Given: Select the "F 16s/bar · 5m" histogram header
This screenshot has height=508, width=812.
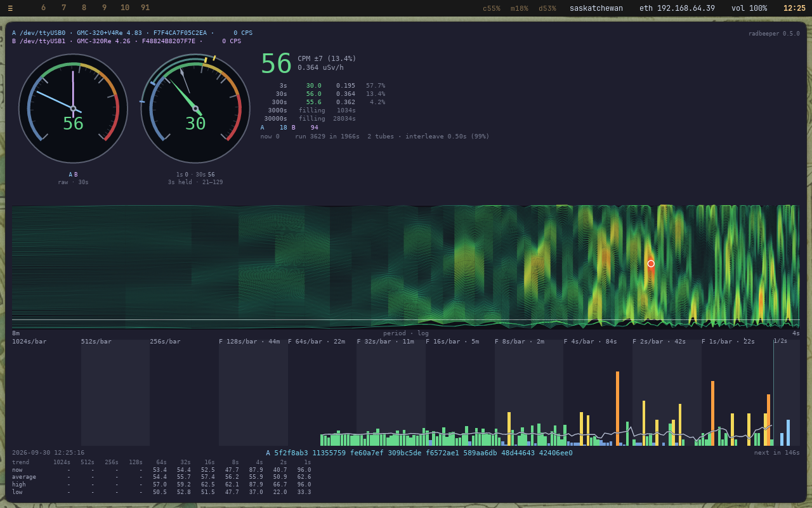Looking at the screenshot, I should (x=452, y=342).
